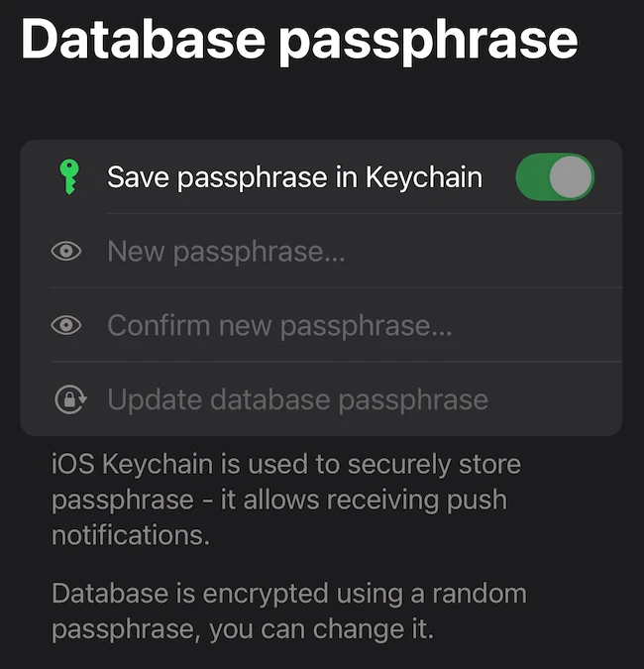Click the eye icon beside Confirm new passphrase
Viewport: 644px width, 669px height.
66,325
